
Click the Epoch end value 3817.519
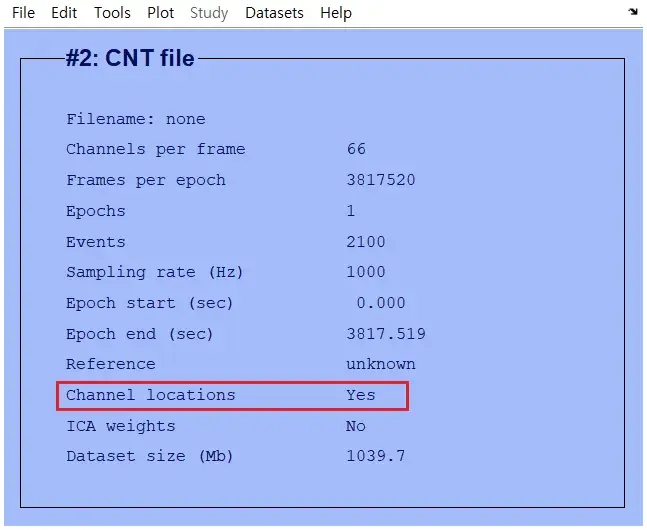coord(386,334)
